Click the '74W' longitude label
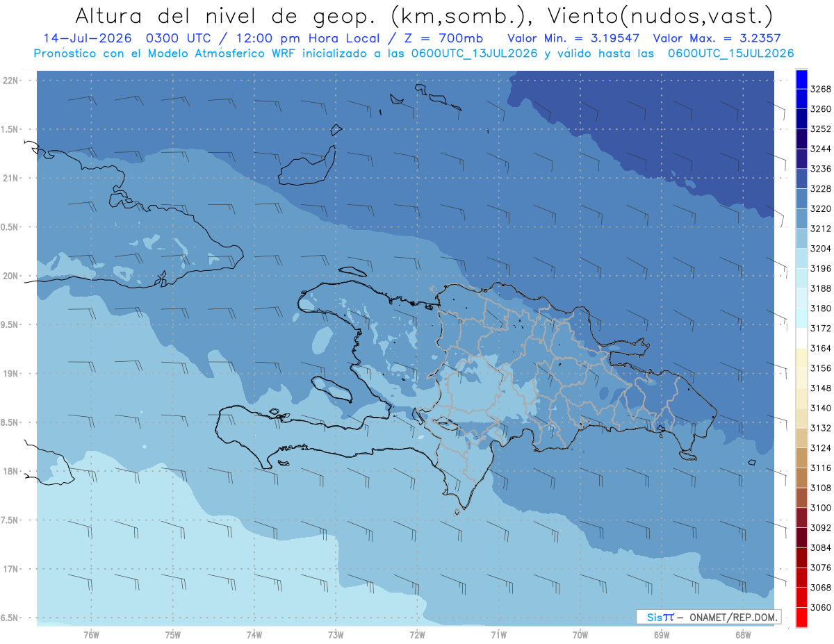 (x=254, y=635)
